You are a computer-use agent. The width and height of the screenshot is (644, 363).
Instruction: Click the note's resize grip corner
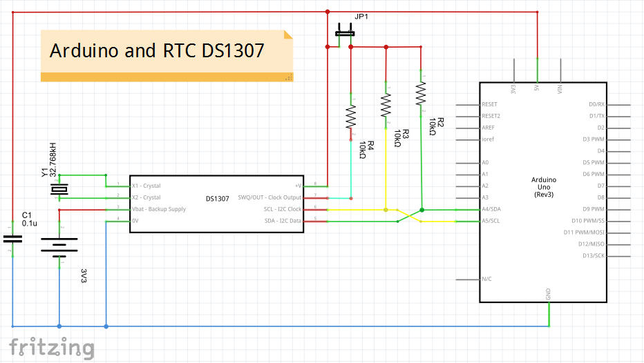point(289,77)
